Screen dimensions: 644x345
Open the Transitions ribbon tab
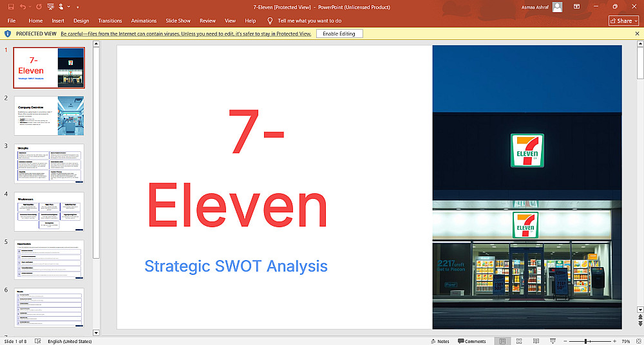pos(110,21)
